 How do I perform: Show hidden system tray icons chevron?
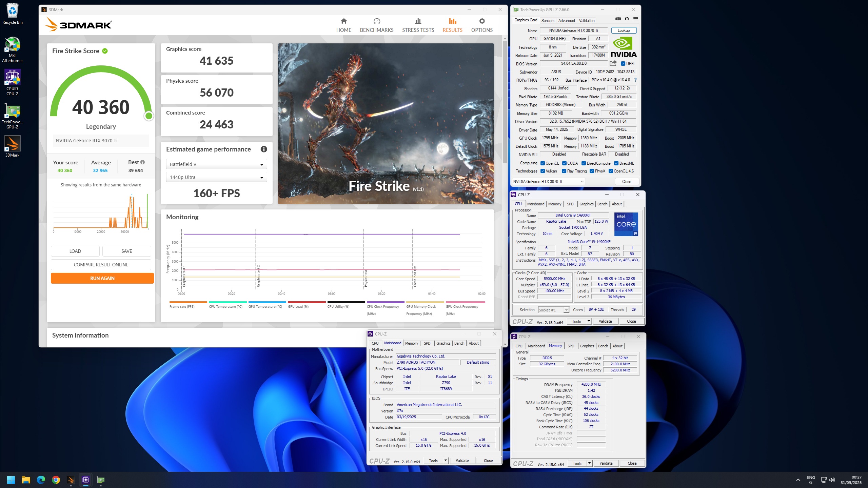click(x=798, y=480)
